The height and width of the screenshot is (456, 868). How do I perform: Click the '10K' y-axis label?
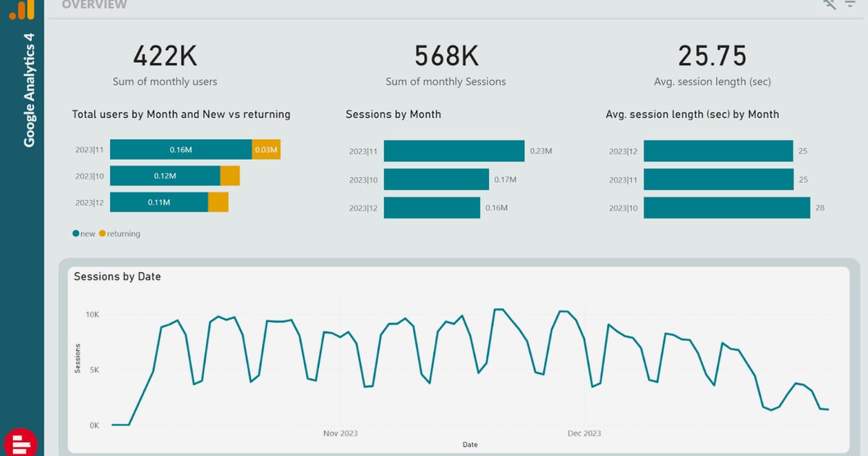tap(93, 315)
